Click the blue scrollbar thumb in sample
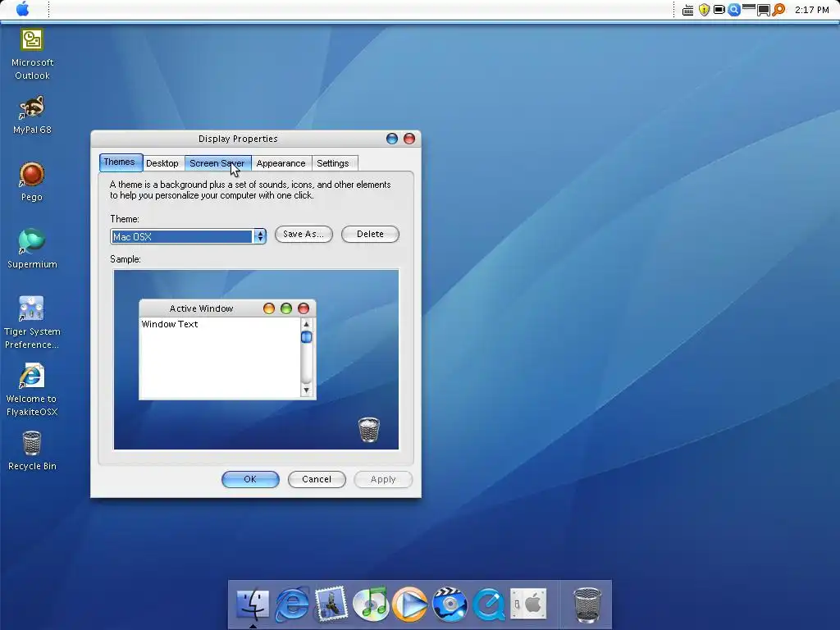This screenshot has height=630, width=840. point(307,337)
